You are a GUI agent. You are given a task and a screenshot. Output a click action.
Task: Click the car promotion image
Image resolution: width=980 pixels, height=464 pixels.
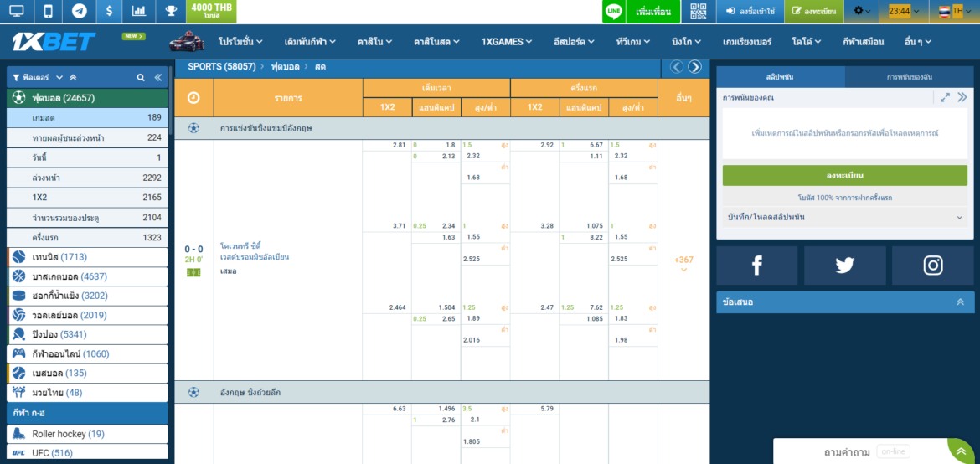click(x=187, y=41)
